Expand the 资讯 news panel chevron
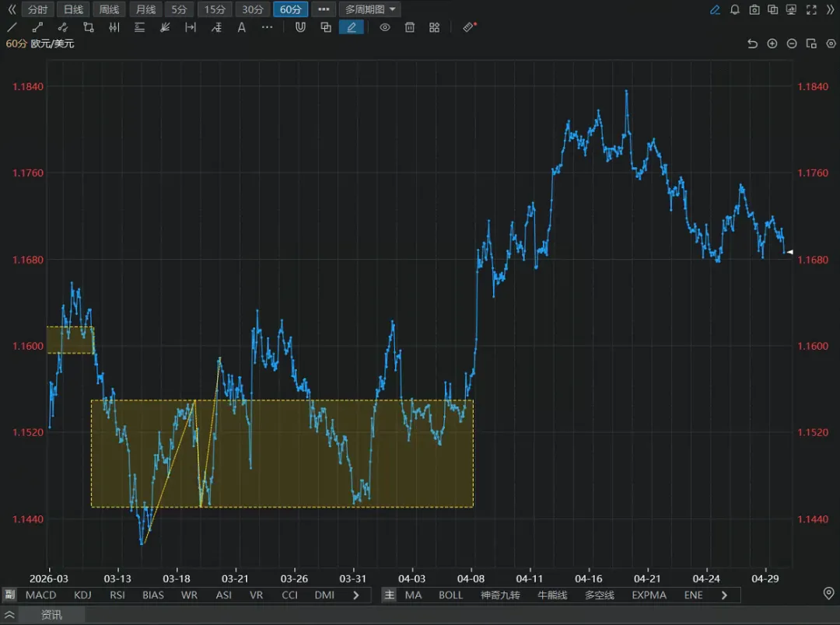The height and width of the screenshot is (625, 840). tap(9, 615)
